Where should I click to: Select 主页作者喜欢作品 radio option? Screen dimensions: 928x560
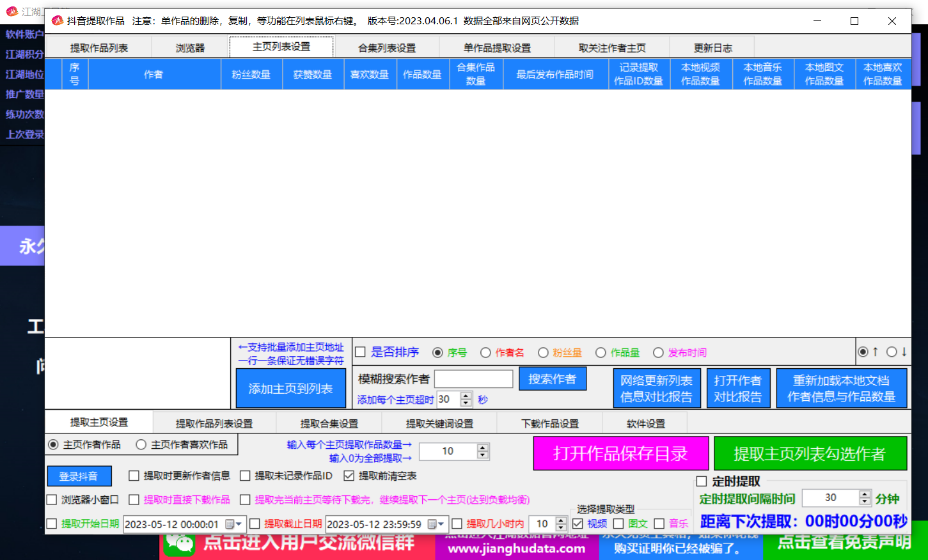[141, 444]
